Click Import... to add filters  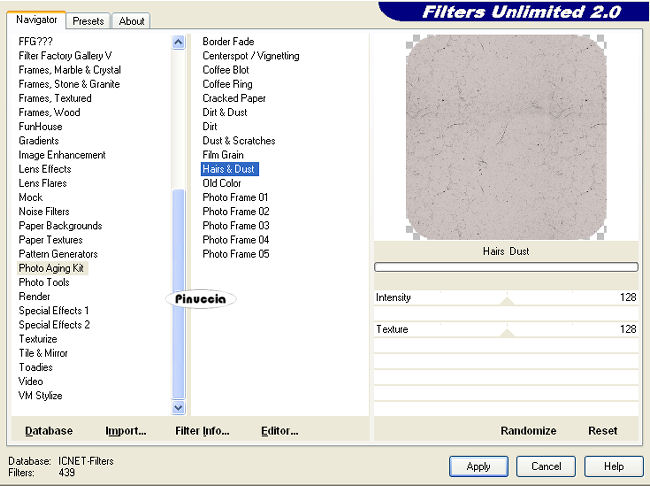click(x=126, y=431)
